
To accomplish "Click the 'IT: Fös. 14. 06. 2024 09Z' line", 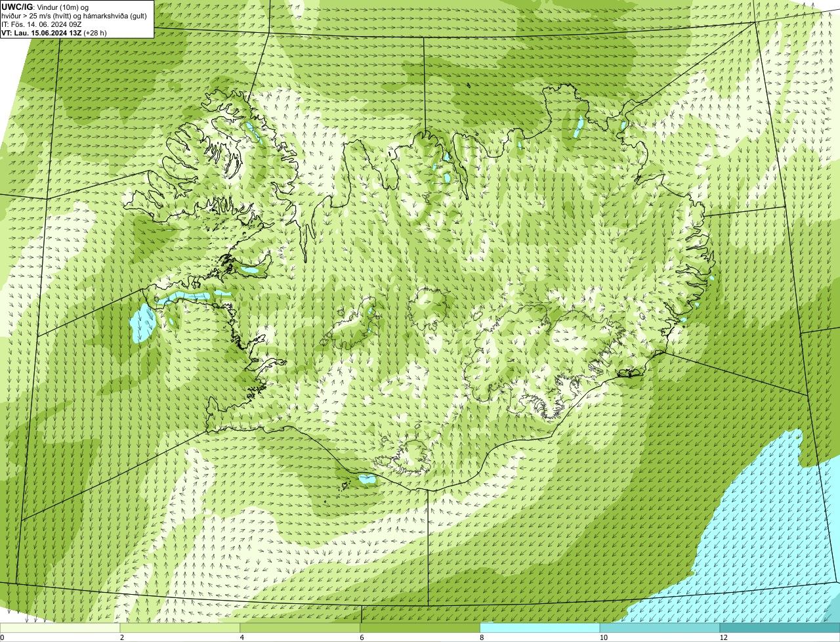I will (41, 24).
